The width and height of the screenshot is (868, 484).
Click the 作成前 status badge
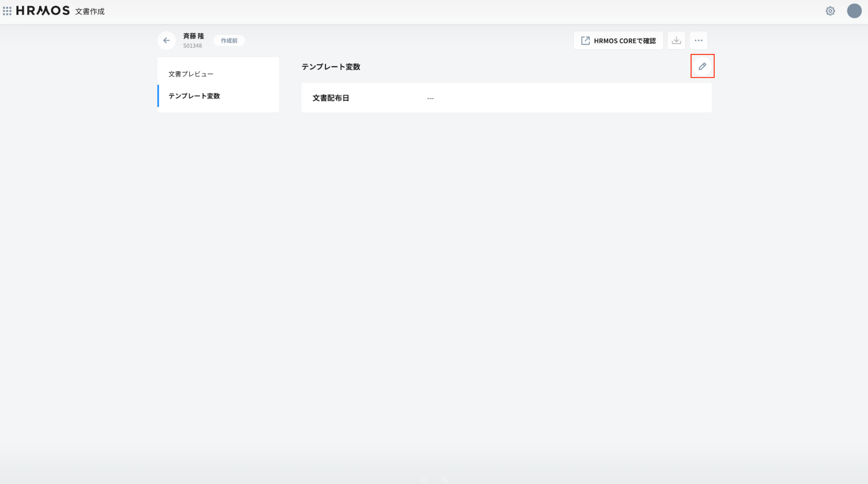[229, 41]
